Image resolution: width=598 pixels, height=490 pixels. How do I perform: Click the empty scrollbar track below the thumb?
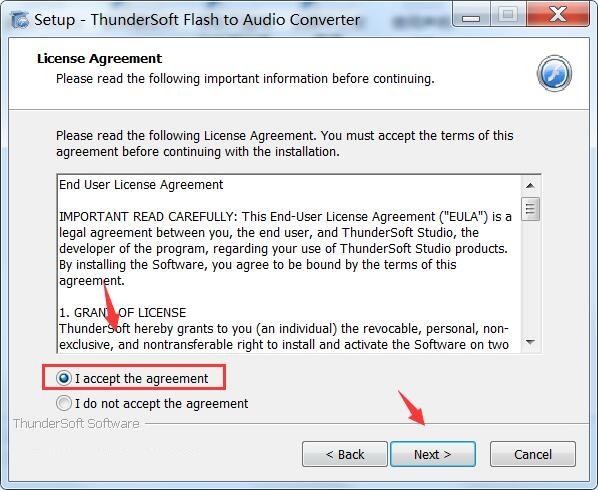(x=530, y=277)
